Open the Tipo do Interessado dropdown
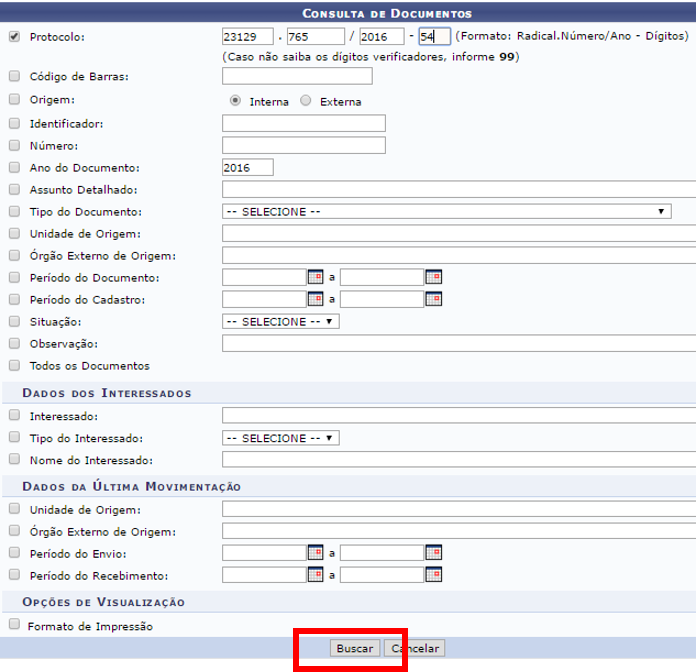 280,438
